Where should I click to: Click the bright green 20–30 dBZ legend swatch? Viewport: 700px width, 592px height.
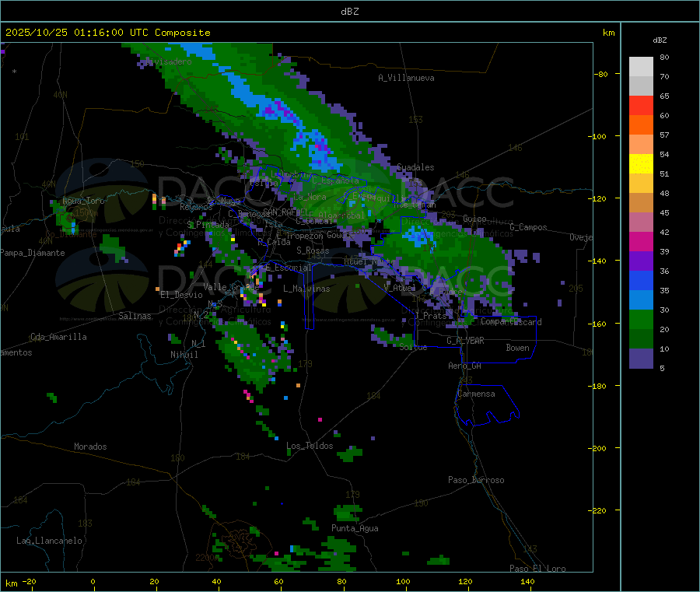(641, 320)
